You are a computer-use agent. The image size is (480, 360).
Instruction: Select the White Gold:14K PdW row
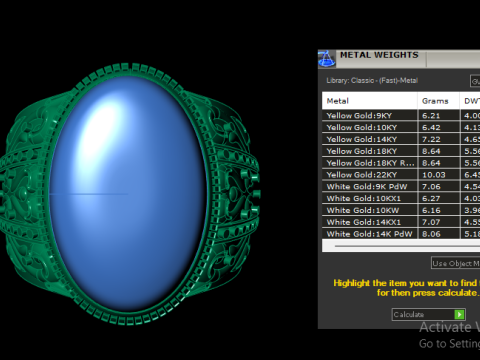point(401,234)
